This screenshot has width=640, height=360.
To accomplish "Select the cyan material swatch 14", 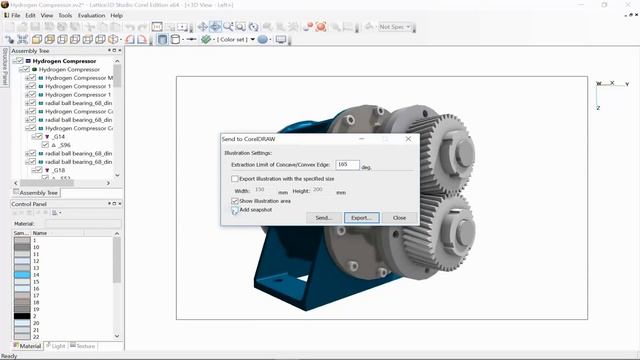I will [x=22, y=275].
